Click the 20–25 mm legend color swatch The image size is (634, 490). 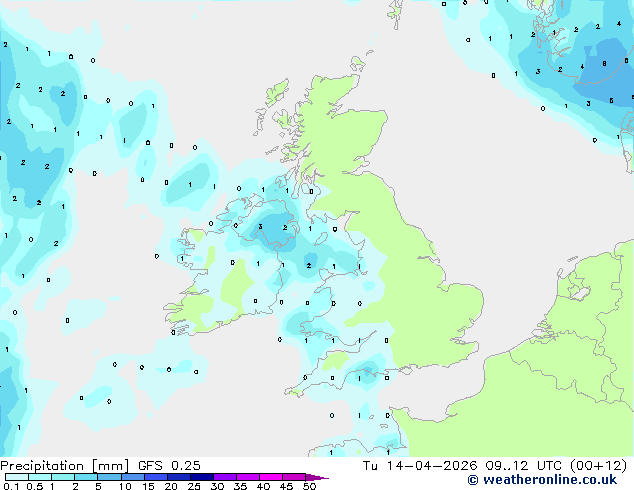pyautogui.click(x=178, y=477)
